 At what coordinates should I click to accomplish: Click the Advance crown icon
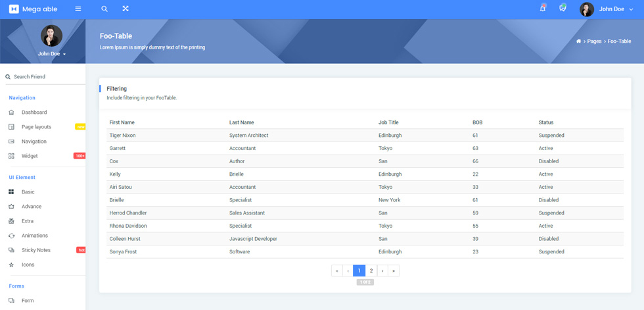tap(12, 207)
